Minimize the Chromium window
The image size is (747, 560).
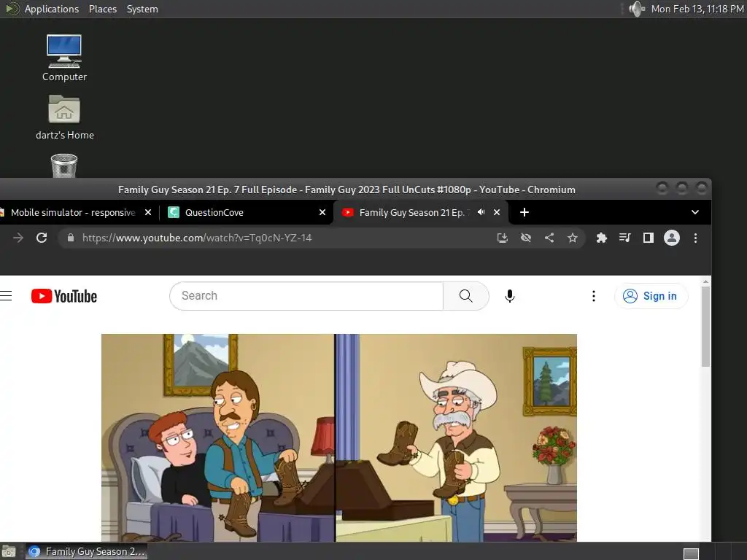point(662,189)
